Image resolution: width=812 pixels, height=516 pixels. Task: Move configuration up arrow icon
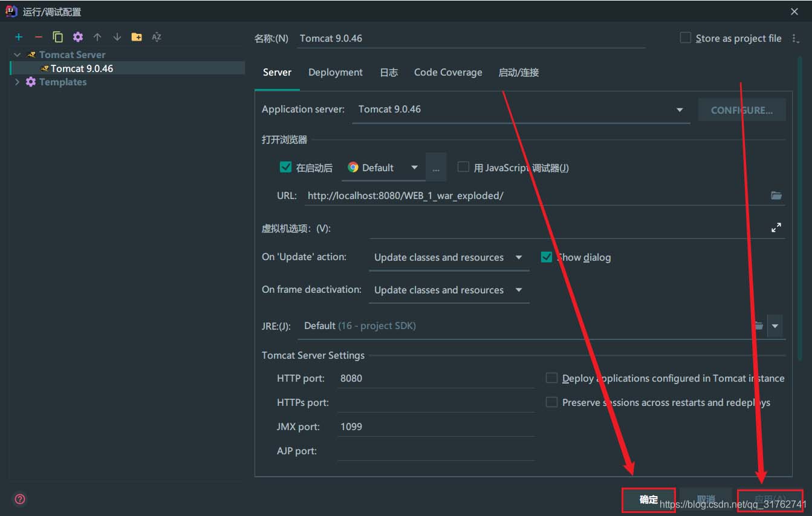point(97,37)
